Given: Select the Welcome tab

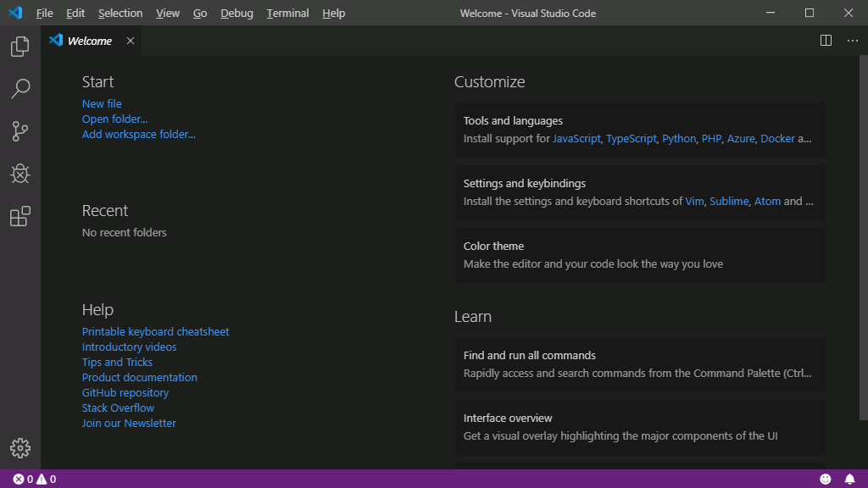Looking at the screenshot, I should pyautogui.click(x=92, y=41).
